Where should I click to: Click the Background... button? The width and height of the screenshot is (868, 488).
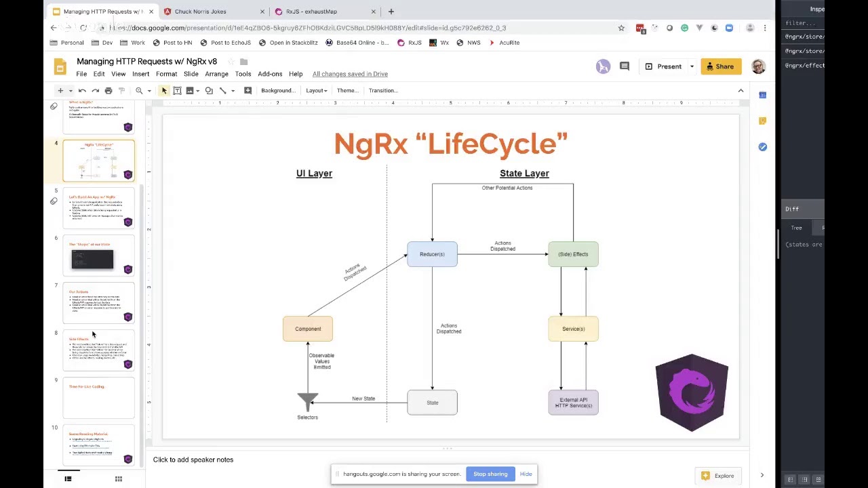click(278, 91)
